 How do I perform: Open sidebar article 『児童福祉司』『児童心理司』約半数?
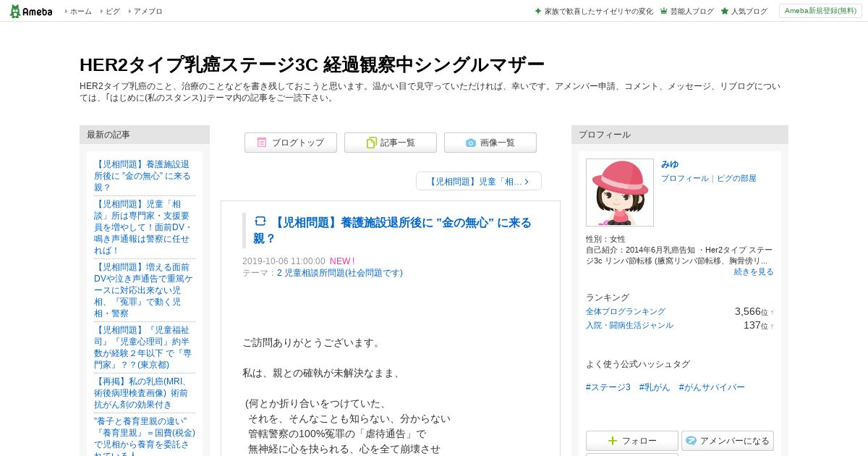pyautogui.click(x=143, y=347)
